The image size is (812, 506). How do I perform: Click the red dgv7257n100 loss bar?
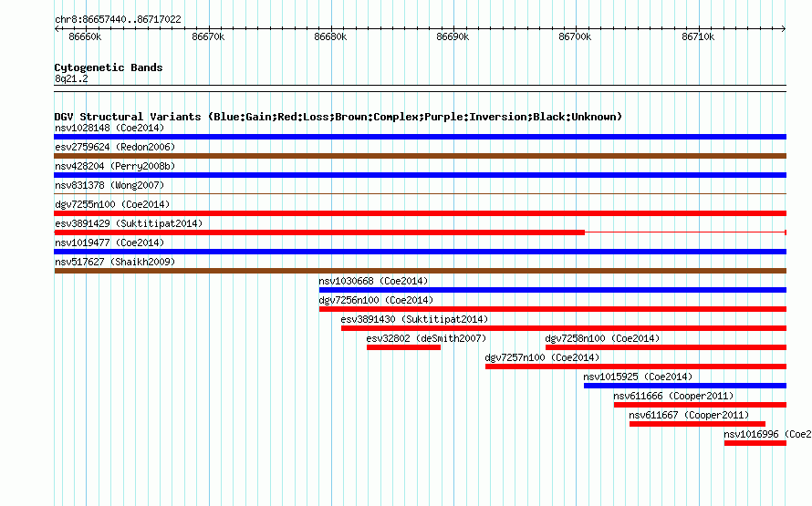pyautogui.click(x=636, y=367)
